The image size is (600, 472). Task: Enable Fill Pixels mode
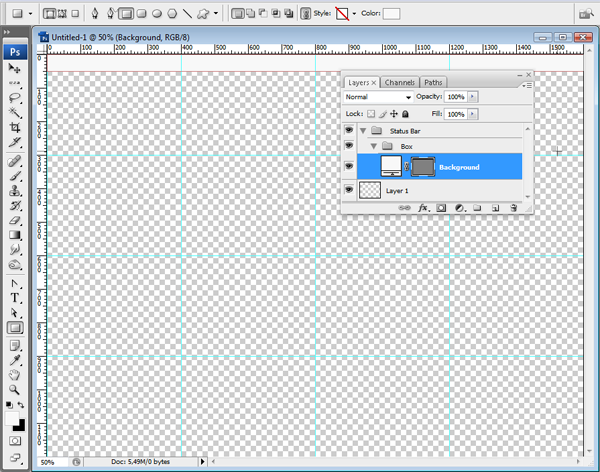[x=75, y=14]
